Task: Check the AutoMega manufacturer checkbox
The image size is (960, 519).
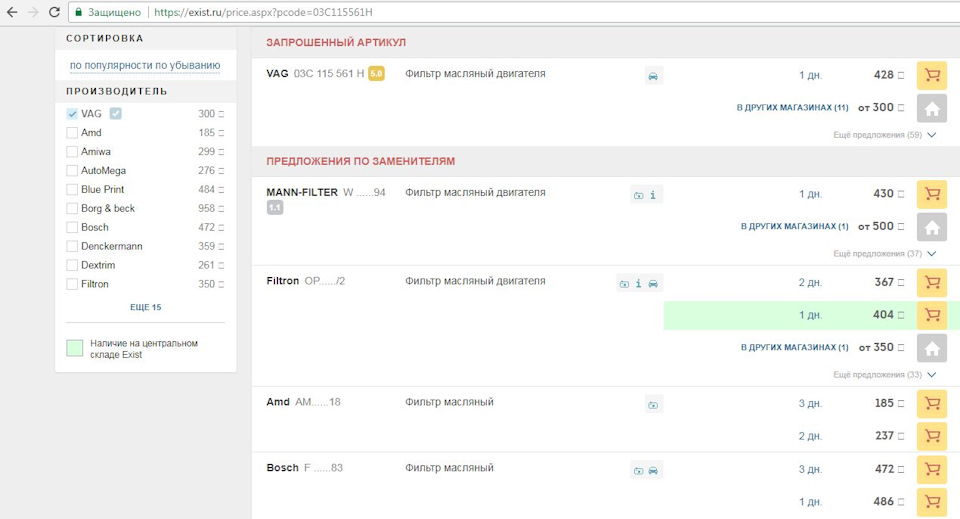Action: click(x=72, y=171)
